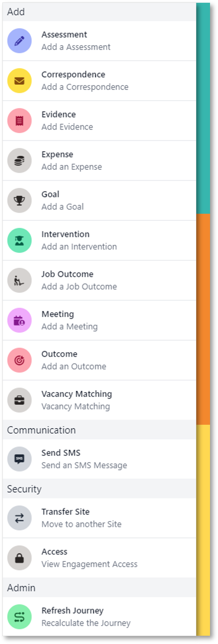This screenshot has height=644, width=218.
Task: Click the yellow envelope Correspondence icon
Action: 19,81
